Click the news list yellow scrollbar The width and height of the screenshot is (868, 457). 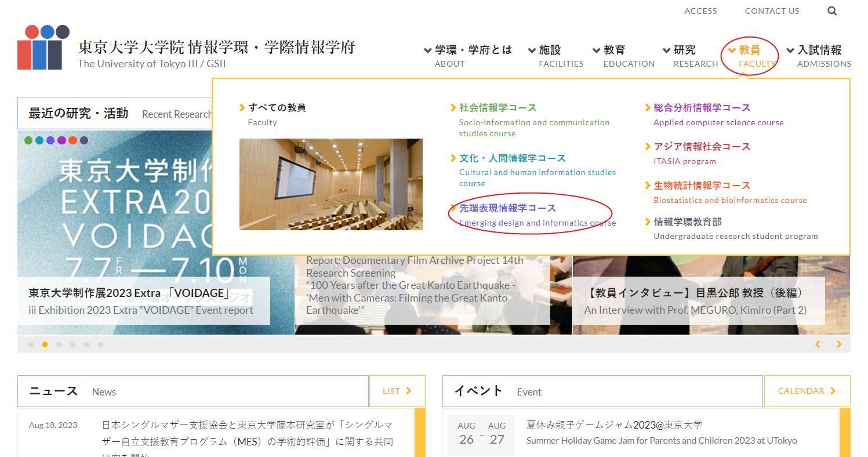tap(420, 433)
